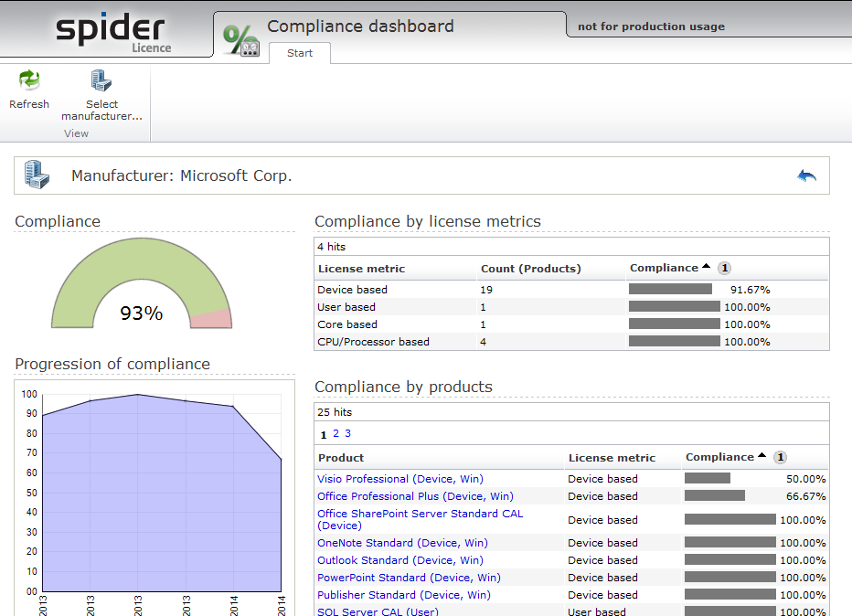Viewport: 852px width, 616px height.
Task: Toggle sort arrow on license metrics Compliance column
Action: [707, 267]
